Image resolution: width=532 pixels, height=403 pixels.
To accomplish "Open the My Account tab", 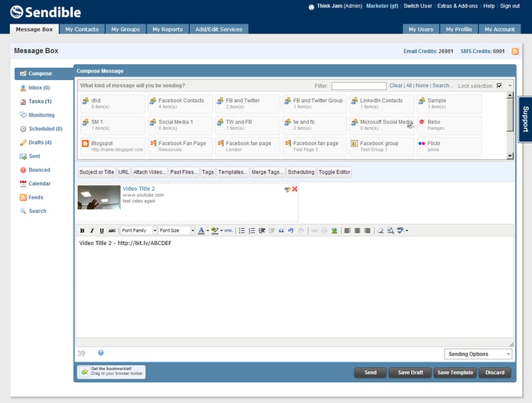I will point(499,29).
